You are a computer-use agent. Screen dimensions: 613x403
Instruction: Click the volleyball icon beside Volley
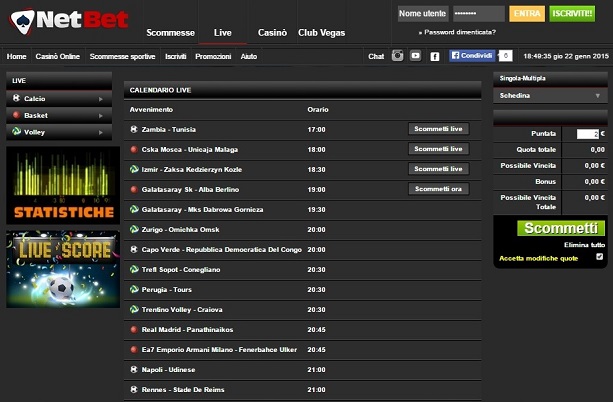[16, 131]
